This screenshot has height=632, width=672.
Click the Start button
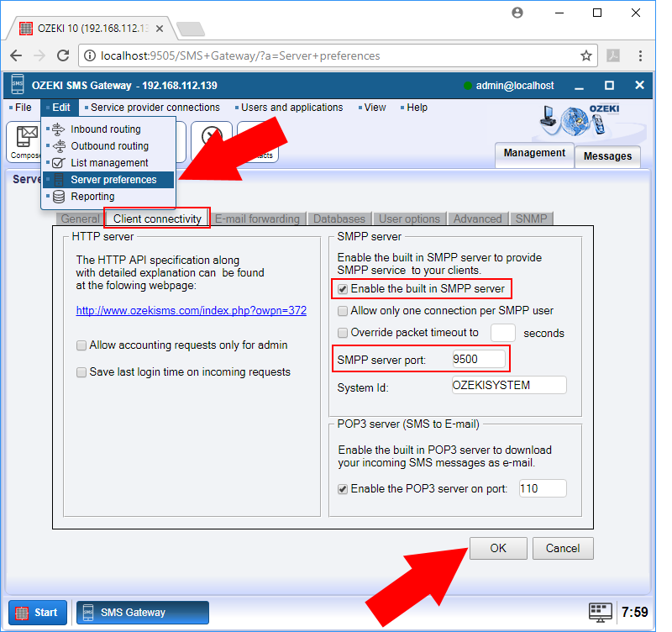[38, 613]
